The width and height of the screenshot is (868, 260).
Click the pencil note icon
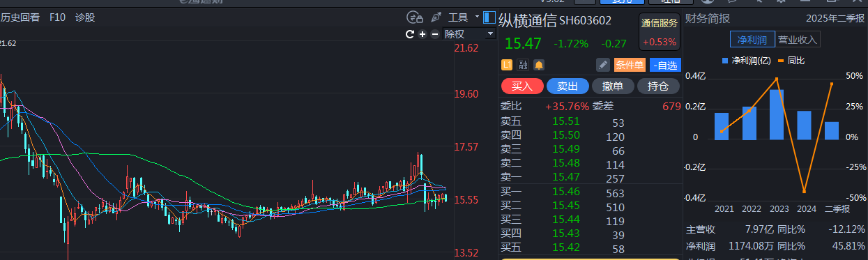pyautogui.click(x=604, y=65)
